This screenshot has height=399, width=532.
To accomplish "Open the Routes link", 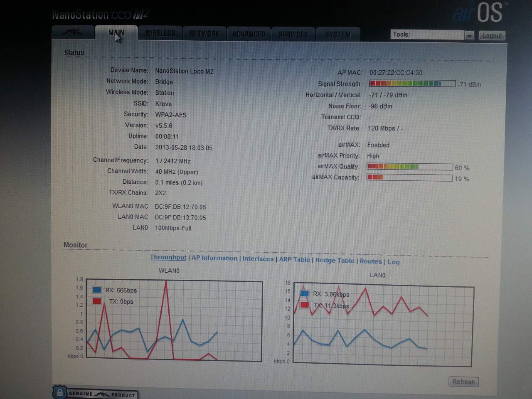I will tap(371, 261).
